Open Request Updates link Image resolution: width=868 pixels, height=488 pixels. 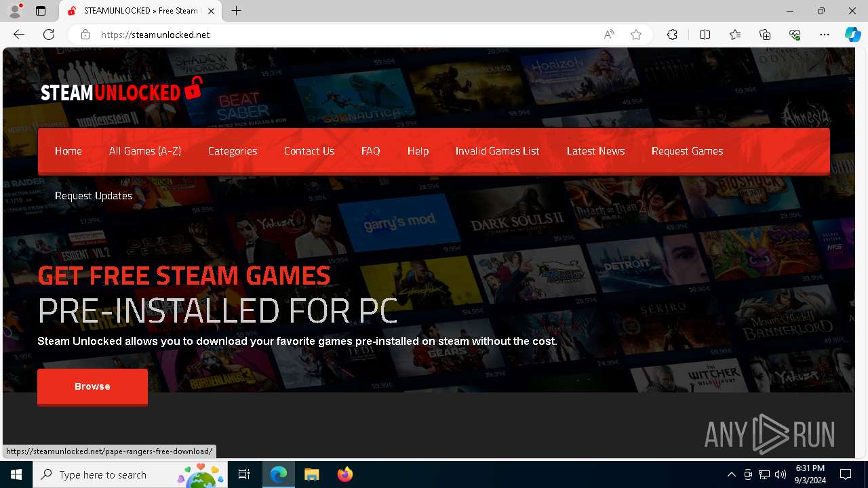94,196
